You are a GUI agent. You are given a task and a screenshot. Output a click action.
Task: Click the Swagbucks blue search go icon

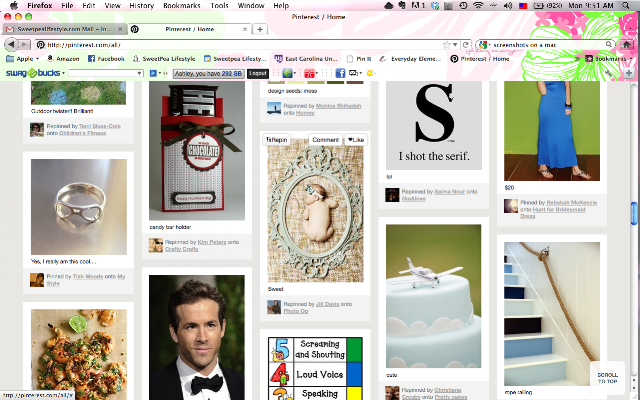153,73
